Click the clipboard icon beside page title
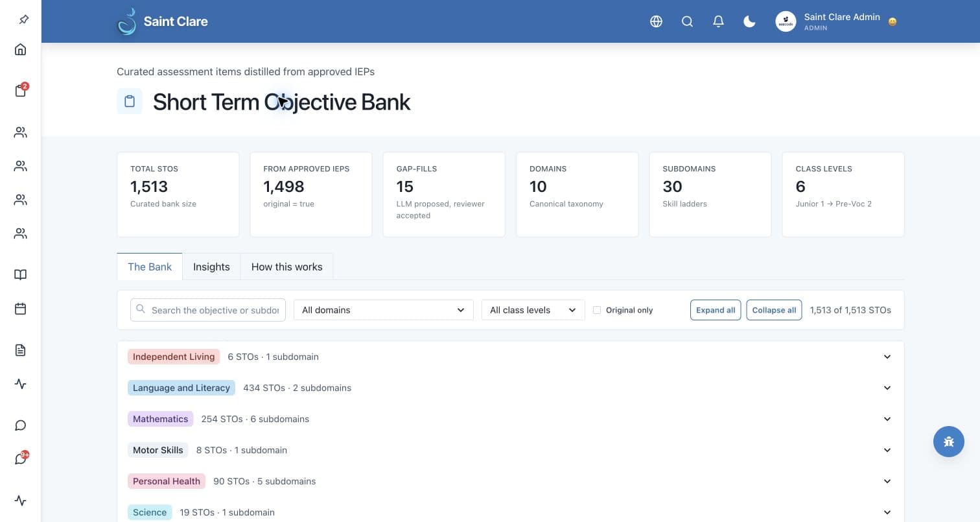The image size is (980, 522). click(130, 102)
